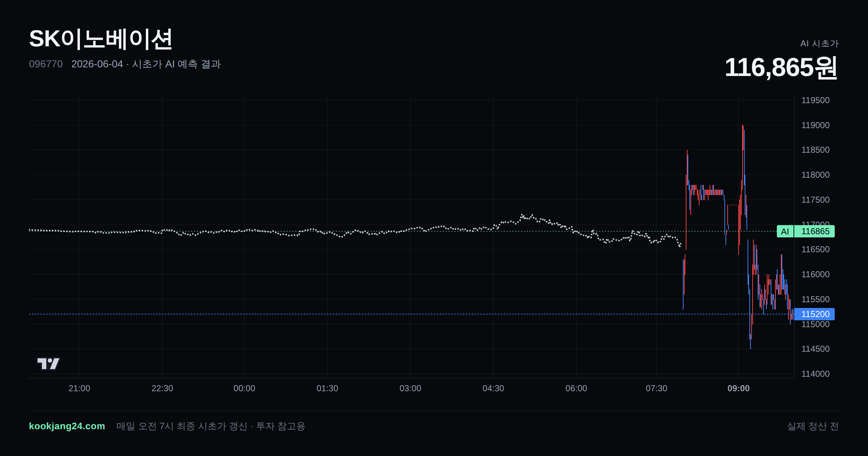Select the blue 115200 price label
The width and height of the screenshot is (868, 456).
click(x=814, y=314)
